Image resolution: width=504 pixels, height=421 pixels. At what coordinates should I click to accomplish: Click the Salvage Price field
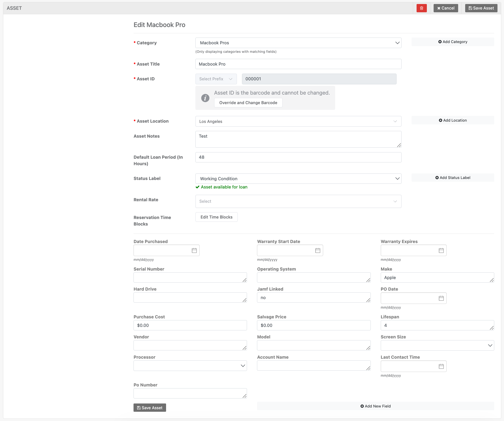tap(314, 325)
